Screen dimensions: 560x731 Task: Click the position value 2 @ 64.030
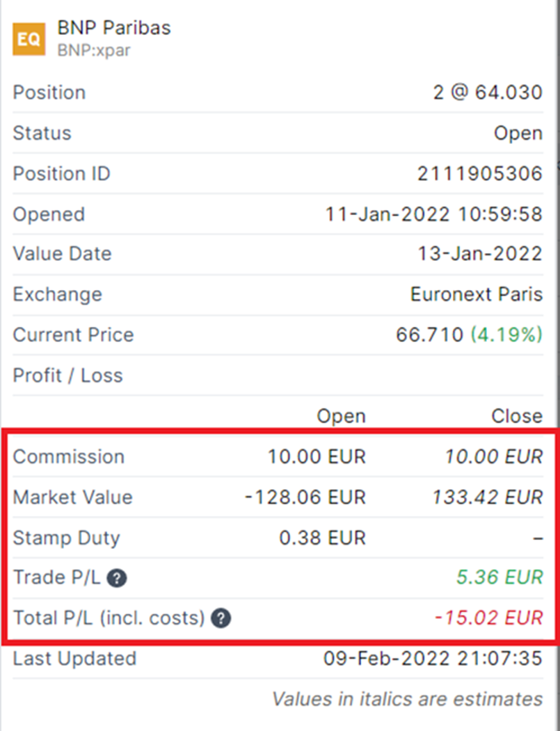coord(487,93)
